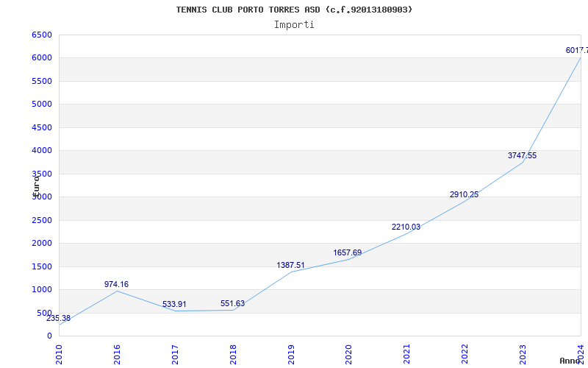
Task: Select the 974.16 data label
Action: click(116, 284)
